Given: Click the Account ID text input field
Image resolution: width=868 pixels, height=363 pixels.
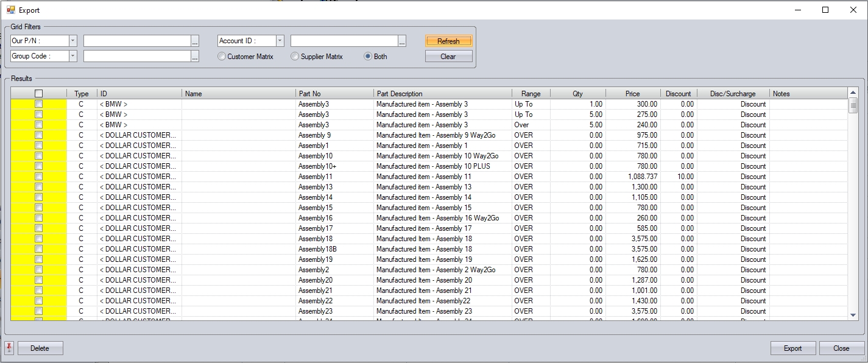Looking at the screenshot, I should pyautogui.click(x=344, y=41).
